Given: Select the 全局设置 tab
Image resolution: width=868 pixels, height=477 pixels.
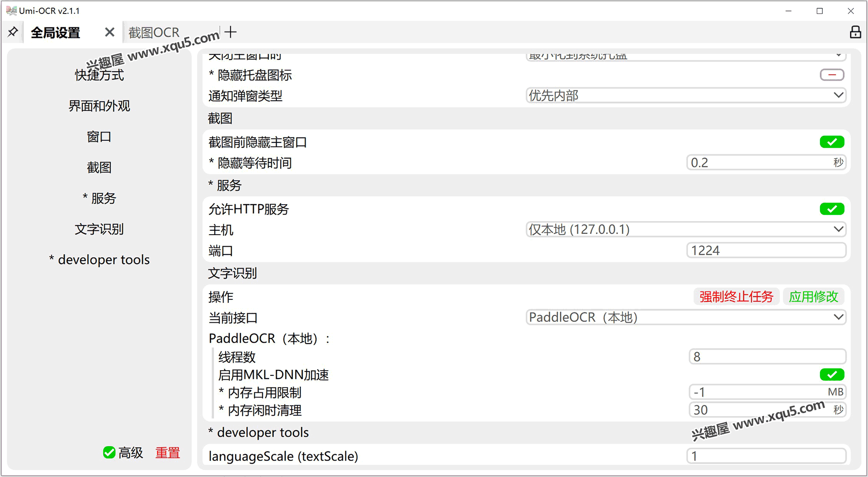Looking at the screenshot, I should [56, 33].
